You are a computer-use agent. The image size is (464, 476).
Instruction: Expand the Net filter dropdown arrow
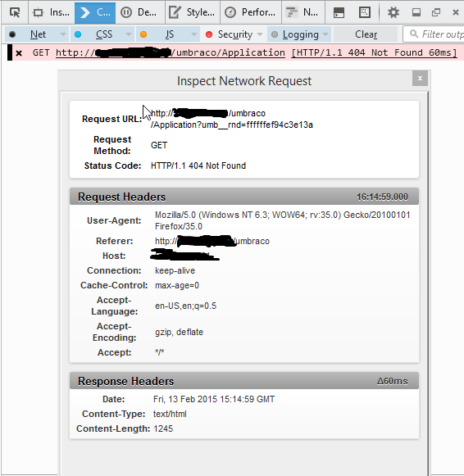pos(63,34)
